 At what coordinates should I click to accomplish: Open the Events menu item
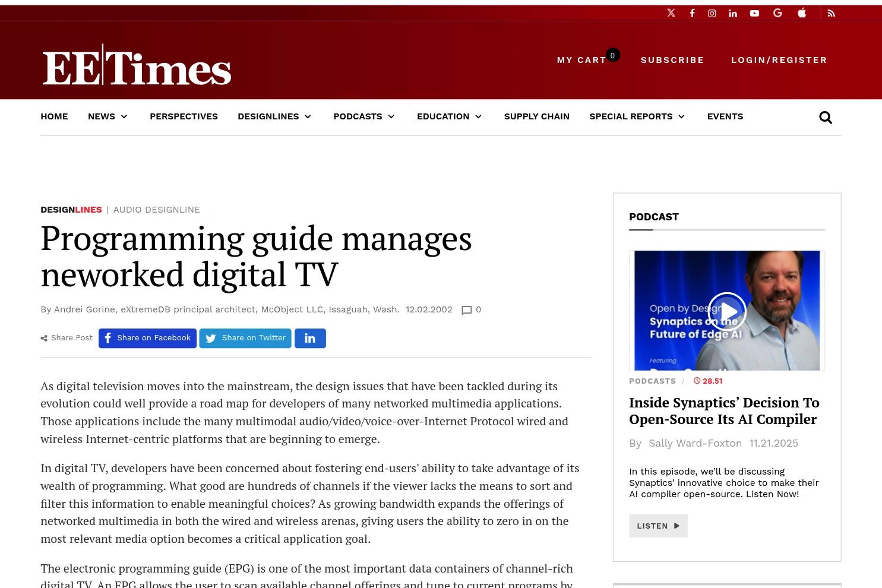[725, 116]
